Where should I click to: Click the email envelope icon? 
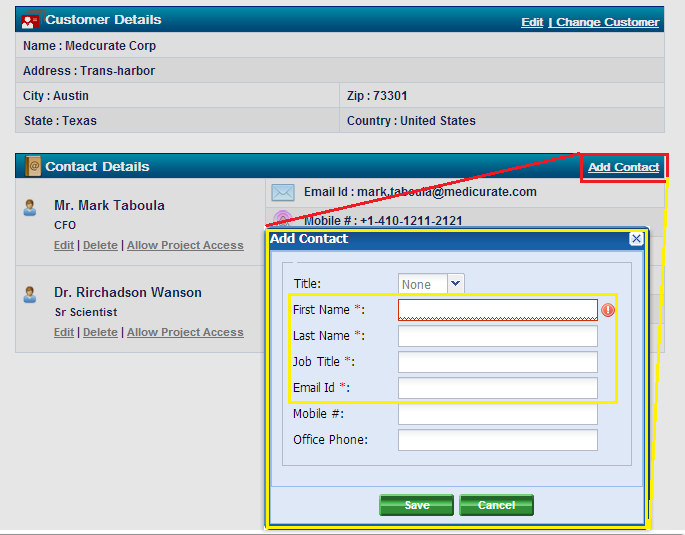(283, 192)
